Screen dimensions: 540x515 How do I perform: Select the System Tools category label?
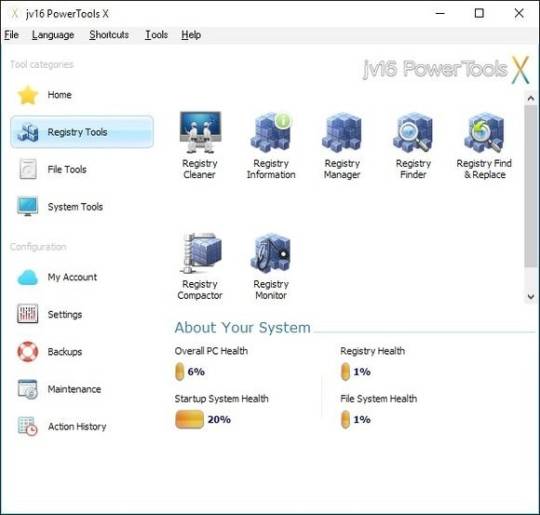75,207
